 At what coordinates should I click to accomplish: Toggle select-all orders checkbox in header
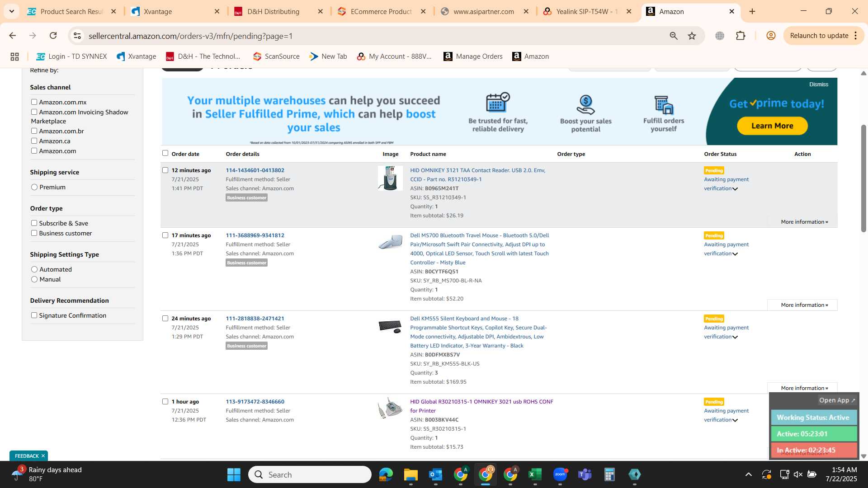(x=165, y=153)
